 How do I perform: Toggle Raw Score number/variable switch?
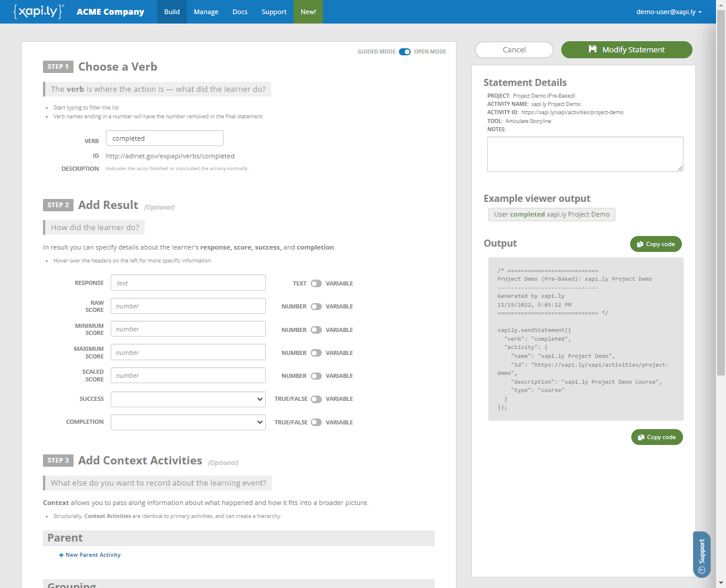point(316,307)
